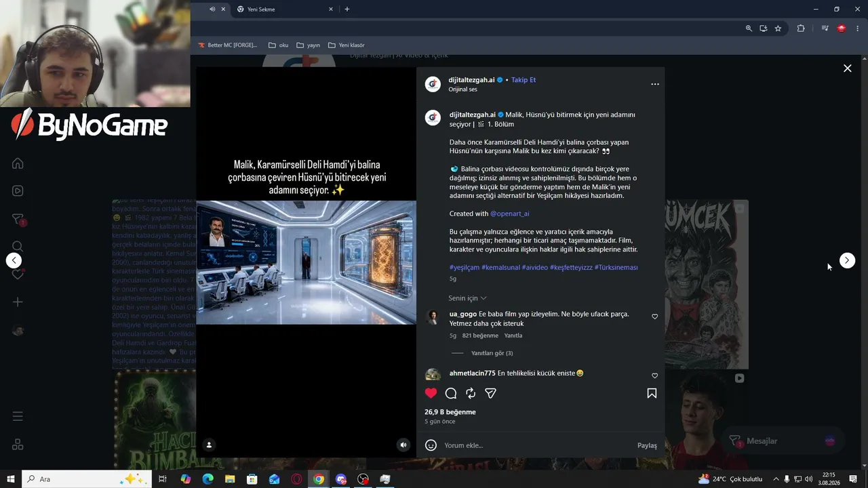Bookmark this page with the star icon

pos(778,28)
